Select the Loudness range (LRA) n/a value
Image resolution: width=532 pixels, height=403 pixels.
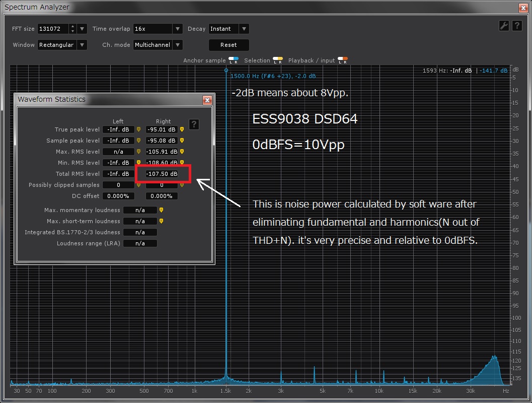pos(140,243)
